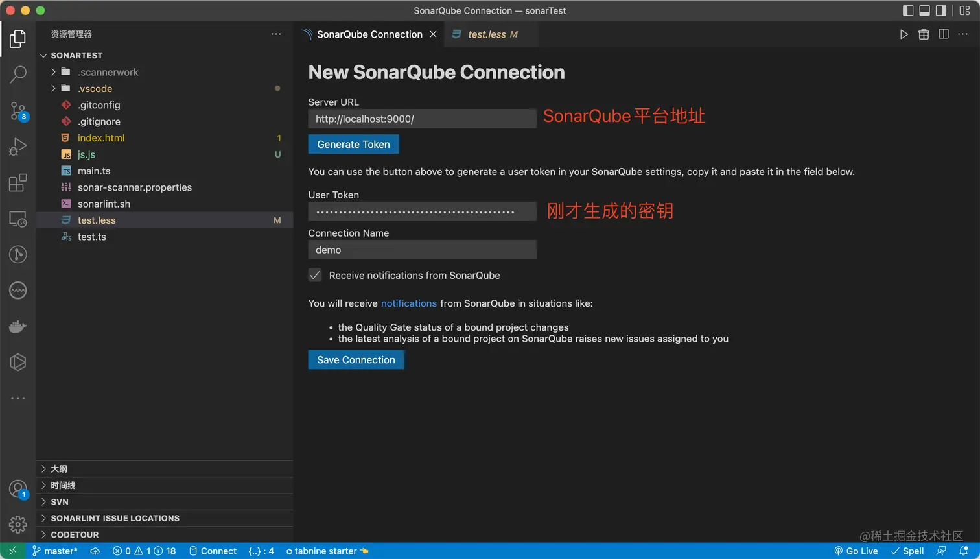Click Generate Token button
This screenshot has height=559, width=980.
[x=353, y=145]
